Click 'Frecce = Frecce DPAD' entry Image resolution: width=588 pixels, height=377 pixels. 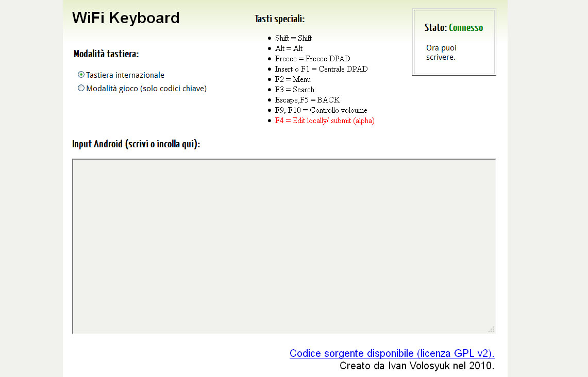[312, 59]
